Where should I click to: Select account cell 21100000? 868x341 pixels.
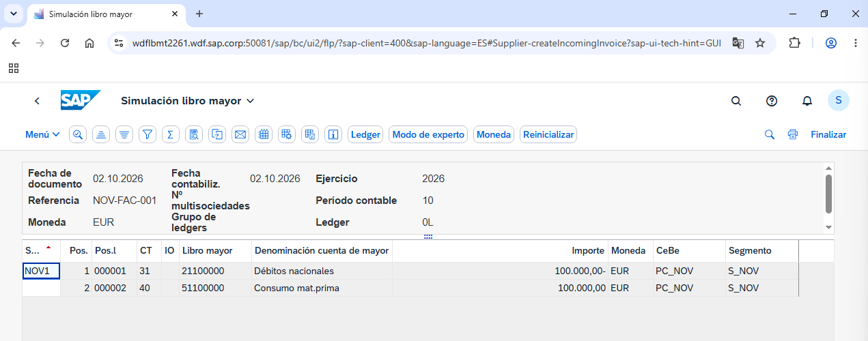215,271
